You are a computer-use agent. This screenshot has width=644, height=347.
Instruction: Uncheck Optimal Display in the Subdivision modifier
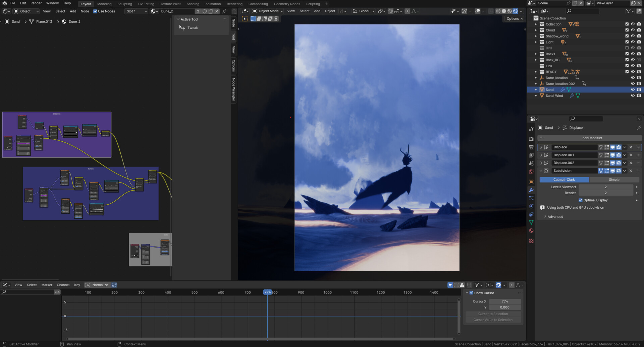click(x=581, y=200)
